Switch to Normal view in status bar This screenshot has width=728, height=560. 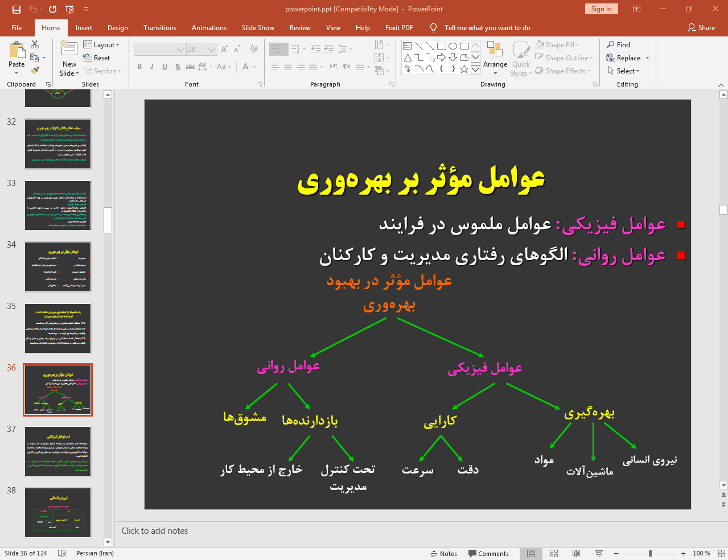click(531, 554)
